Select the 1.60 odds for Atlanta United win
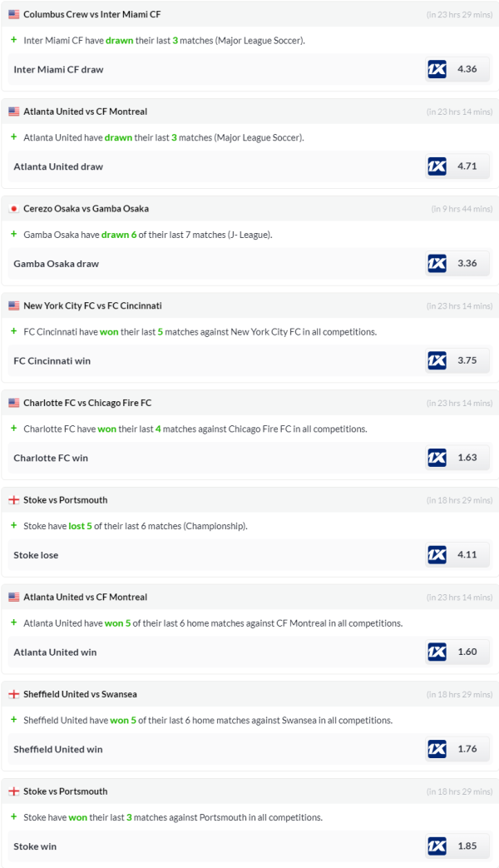 coord(467,652)
